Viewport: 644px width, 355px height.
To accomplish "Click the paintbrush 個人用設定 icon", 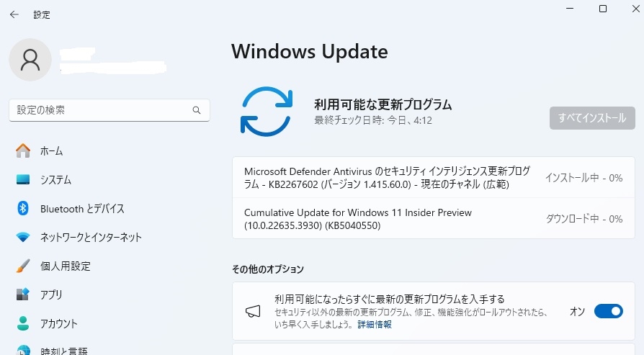I will click(x=23, y=266).
